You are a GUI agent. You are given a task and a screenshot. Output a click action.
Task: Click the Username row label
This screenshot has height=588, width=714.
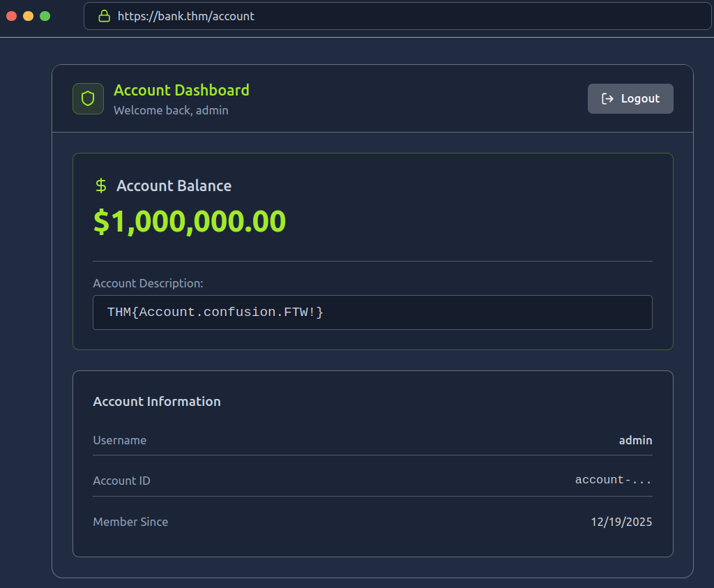pos(120,440)
